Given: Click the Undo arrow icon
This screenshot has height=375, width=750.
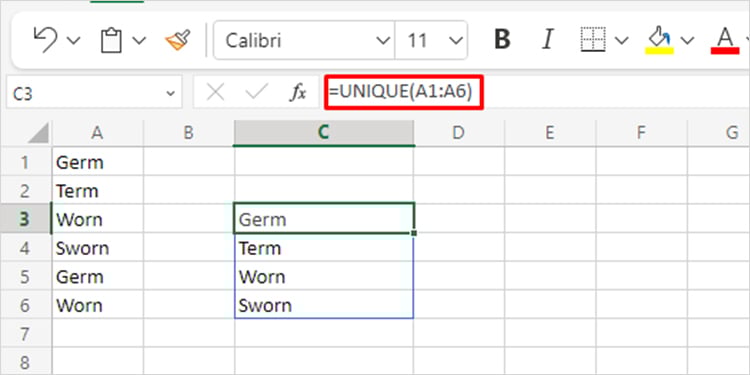Looking at the screenshot, I should 45,40.
